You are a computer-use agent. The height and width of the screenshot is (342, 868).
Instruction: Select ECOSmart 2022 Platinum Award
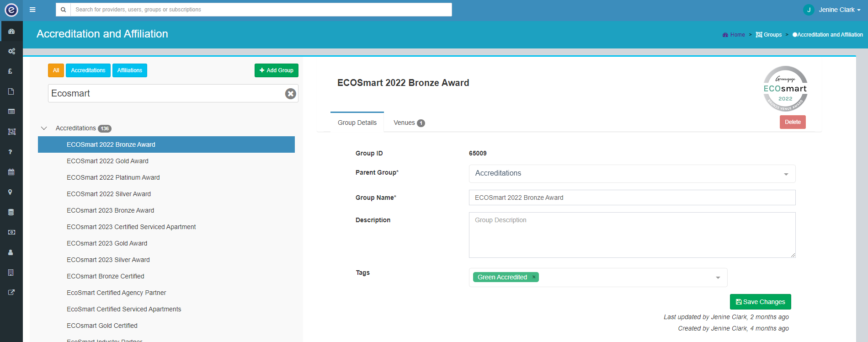[x=113, y=177]
